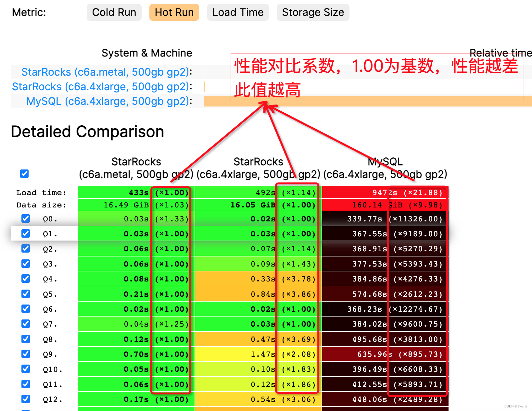The width and height of the screenshot is (532, 411).
Task: Uncheck the Q8 query checkbox
Action: 26,339
